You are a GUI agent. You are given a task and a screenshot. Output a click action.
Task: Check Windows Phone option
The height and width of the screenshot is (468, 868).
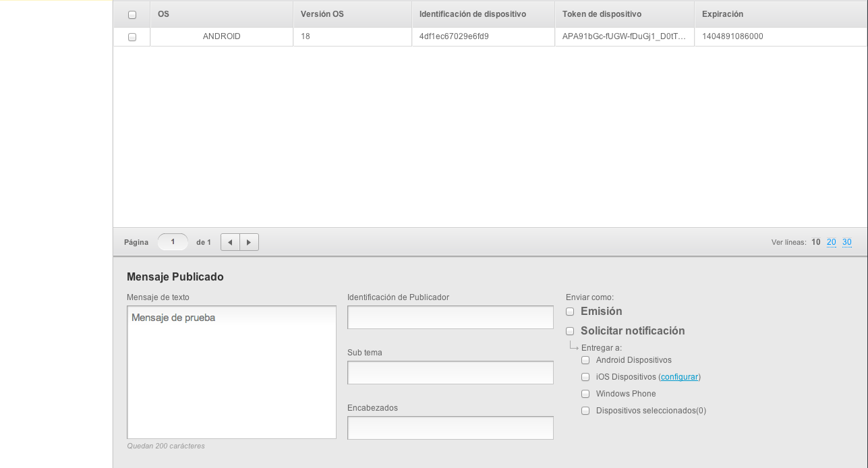coord(585,394)
